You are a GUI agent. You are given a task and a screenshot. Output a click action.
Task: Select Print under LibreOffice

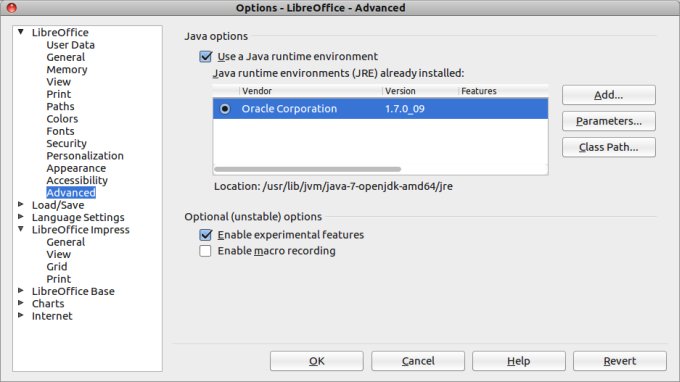pos(59,94)
